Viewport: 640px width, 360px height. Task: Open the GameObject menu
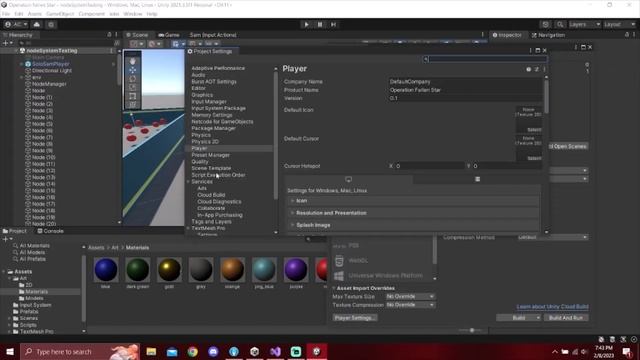click(x=60, y=14)
